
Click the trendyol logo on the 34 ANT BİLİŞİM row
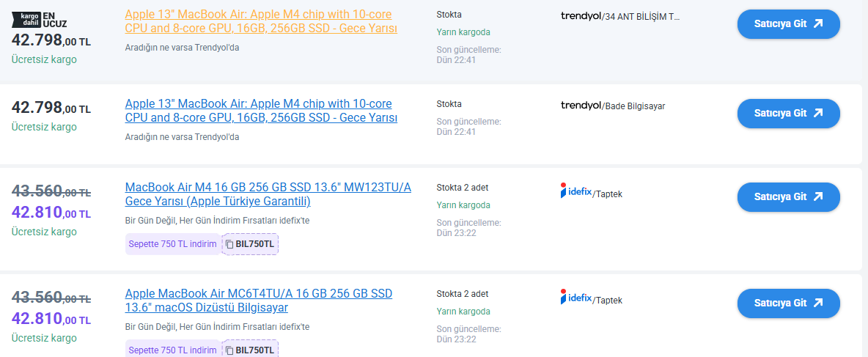581,16
